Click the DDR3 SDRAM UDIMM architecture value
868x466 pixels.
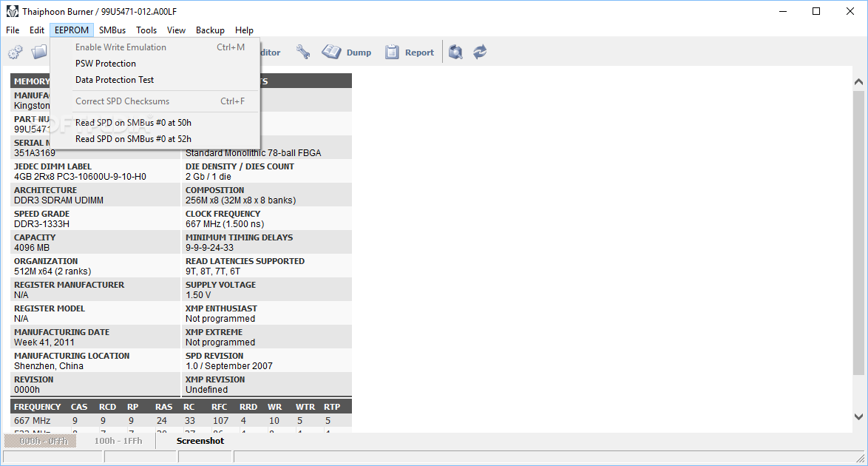click(x=58, y=200)
